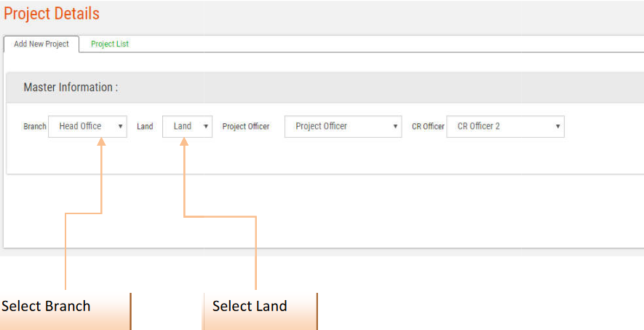Expand the Land selection dropdown
Viewport: 644px width, 330px height.
coord(186,127)
